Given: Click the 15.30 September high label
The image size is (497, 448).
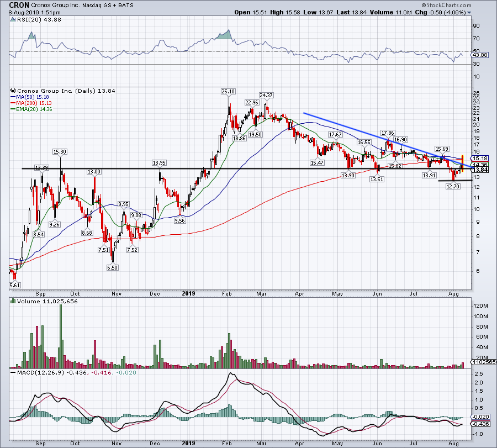Looking at the screenshot, I should point(60,151).
